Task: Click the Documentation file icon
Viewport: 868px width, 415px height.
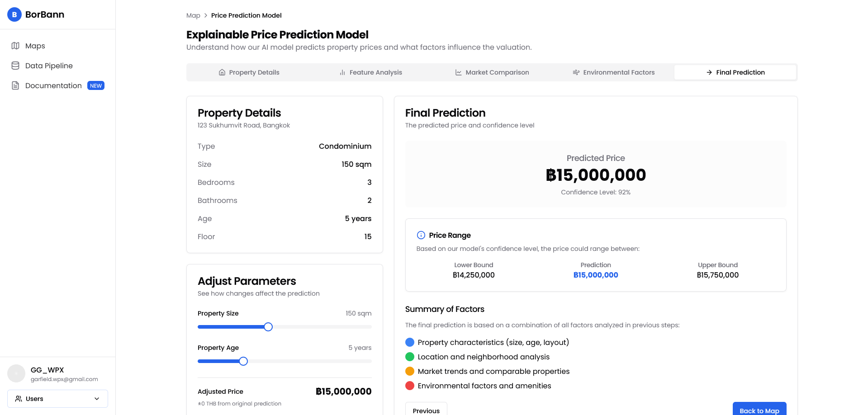Action: tap(15, 85)
